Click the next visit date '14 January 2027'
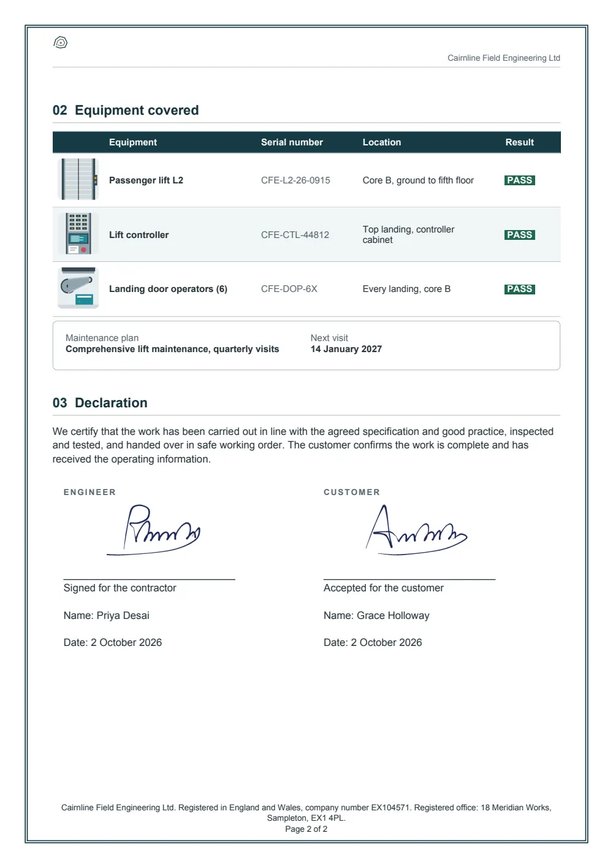Image resolution: width=613 pixels, height=868 pixels. 346,349
